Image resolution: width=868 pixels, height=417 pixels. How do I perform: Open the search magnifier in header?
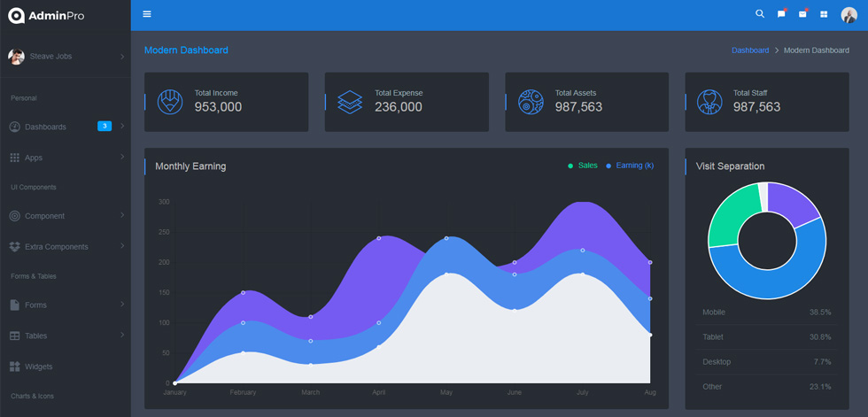[760, 14]
